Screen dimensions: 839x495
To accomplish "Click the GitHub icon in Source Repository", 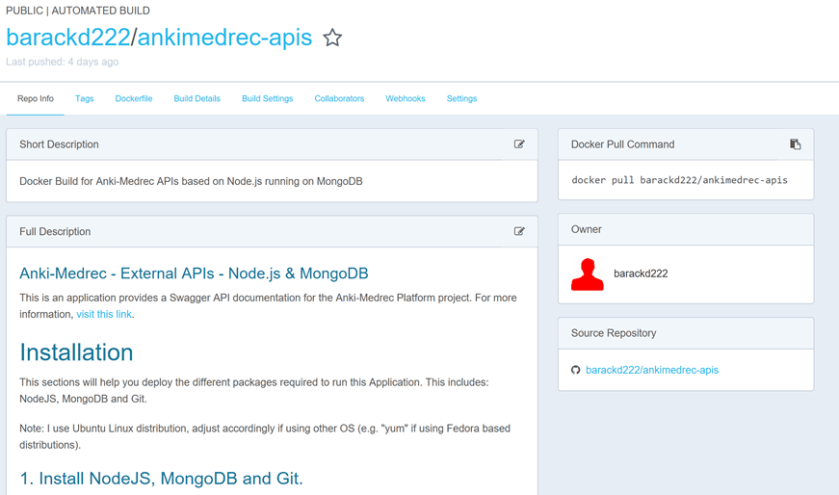I will pos(576,370).
